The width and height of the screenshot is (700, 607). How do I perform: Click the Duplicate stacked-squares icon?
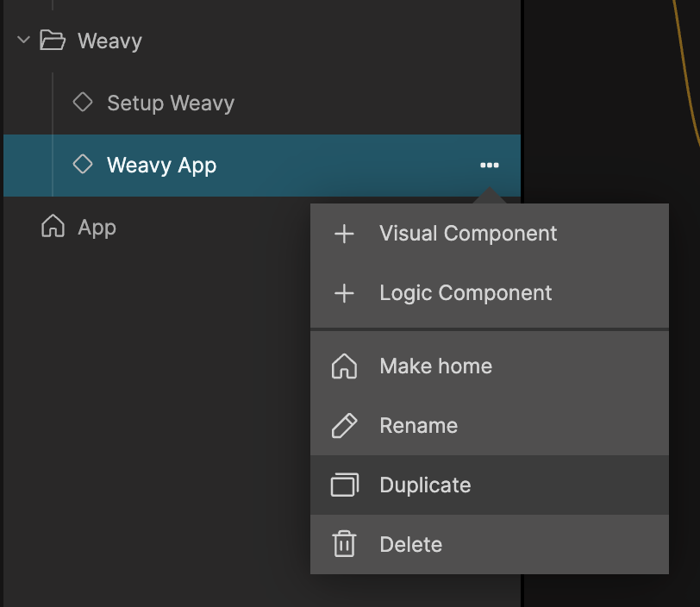point(344,485)
